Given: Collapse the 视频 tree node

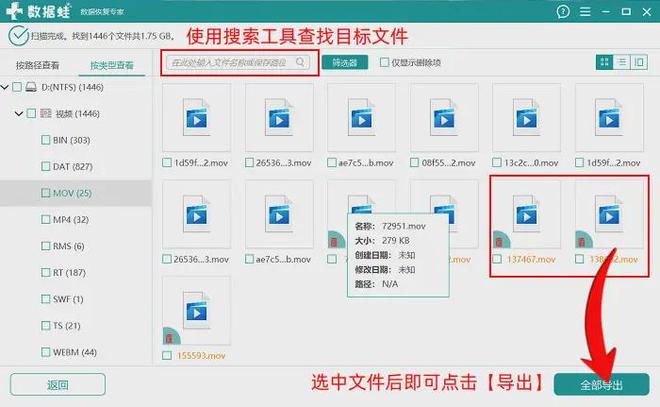Looking at the screenshot, I should pyautogui.click(x=19, y=114).
